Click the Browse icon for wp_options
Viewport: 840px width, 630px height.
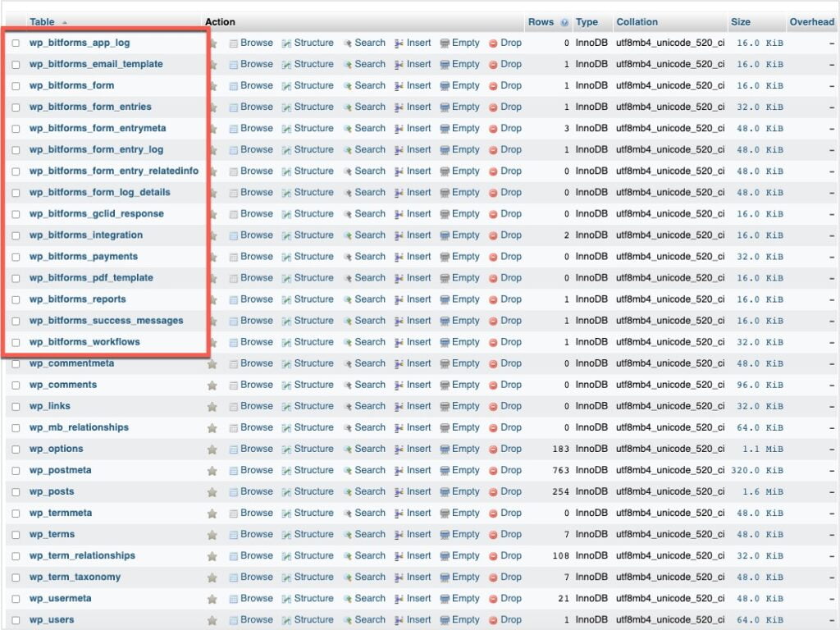pos(250,449)
